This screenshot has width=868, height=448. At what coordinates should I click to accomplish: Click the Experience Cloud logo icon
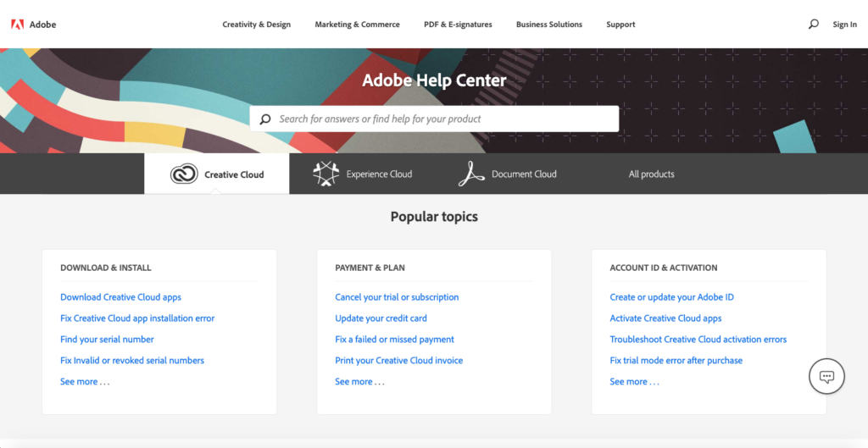click(x=326, y=174)
